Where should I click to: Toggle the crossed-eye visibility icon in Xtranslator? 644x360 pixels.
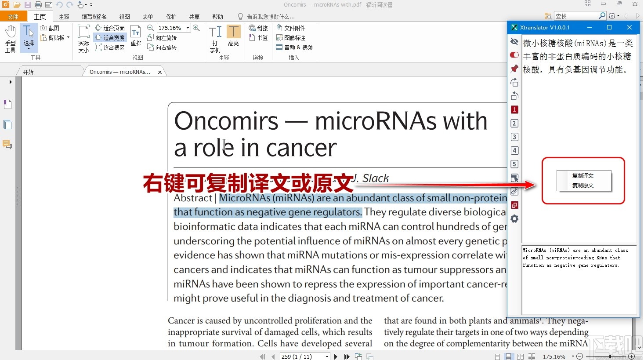click(x=514, y=41)
